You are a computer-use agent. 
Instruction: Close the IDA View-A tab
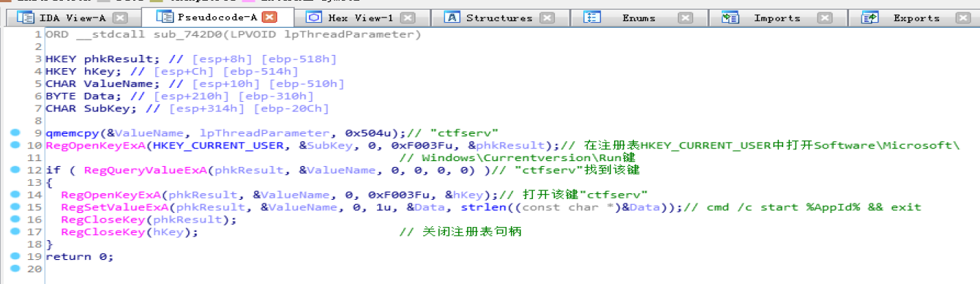click(120, 18)
